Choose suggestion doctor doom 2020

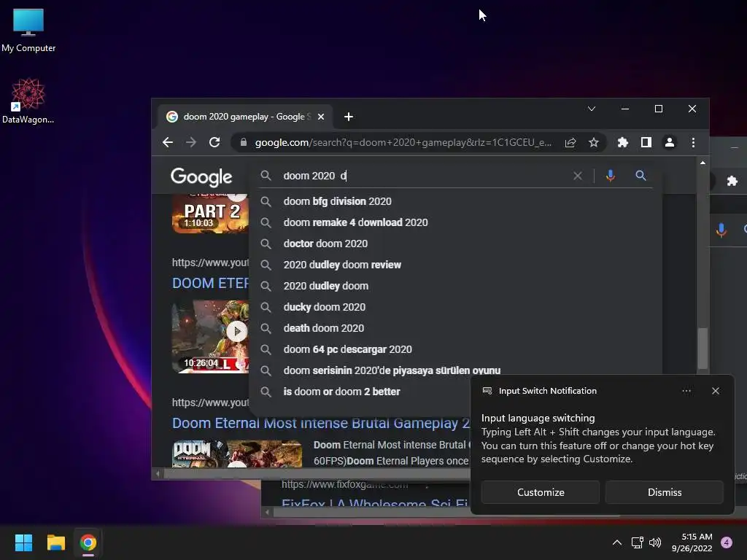[455, 244]
